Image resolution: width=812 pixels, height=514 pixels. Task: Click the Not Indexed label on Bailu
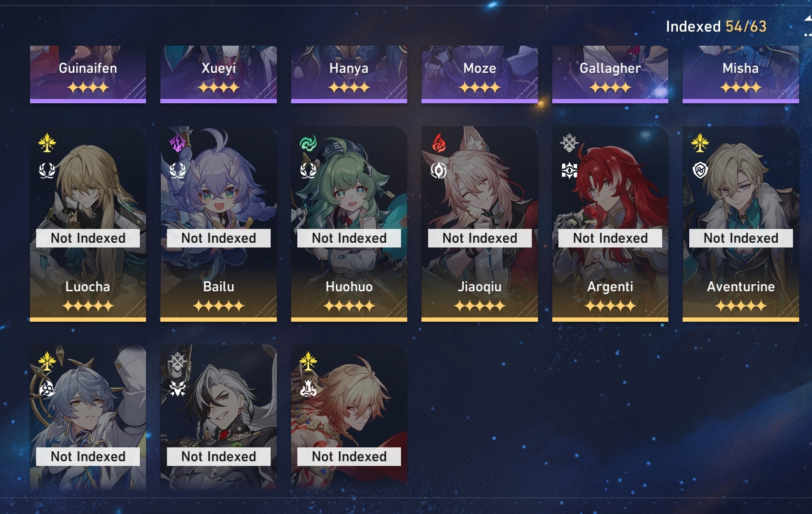pos(219,238)
